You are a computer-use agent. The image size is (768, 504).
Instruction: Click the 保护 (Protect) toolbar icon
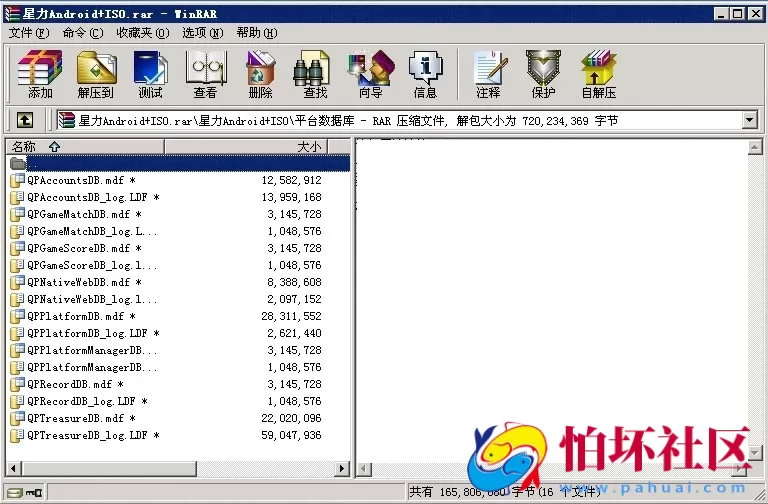coord(543,73)
